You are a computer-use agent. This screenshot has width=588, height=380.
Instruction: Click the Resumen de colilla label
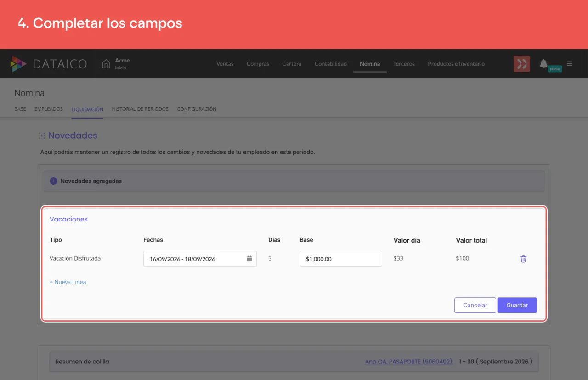82,362
